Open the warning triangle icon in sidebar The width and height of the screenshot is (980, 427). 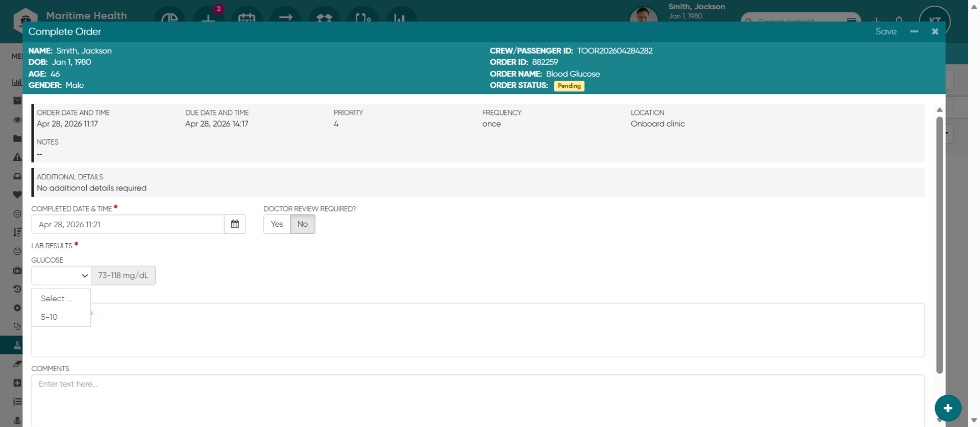click(17, 157)
